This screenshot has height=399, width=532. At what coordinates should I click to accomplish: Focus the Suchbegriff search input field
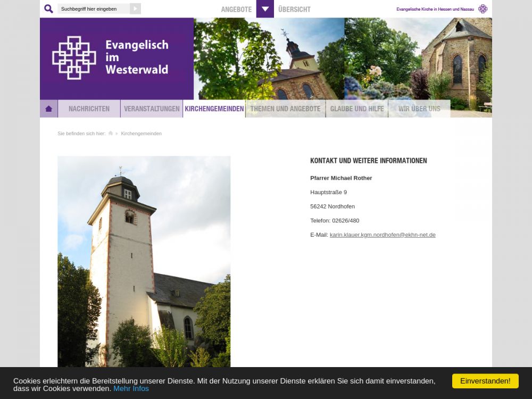pos(94,9)
